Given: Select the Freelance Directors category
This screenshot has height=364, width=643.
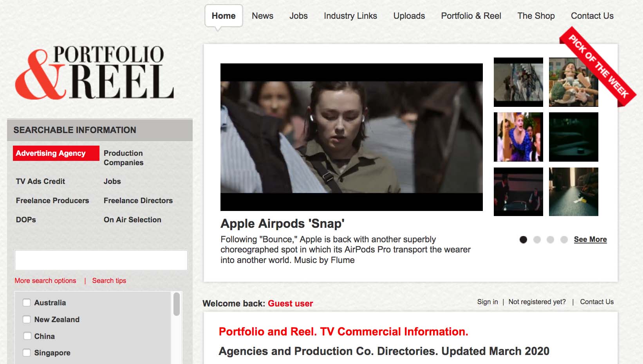Looking at the screenshot, I should tap(138, 200).
